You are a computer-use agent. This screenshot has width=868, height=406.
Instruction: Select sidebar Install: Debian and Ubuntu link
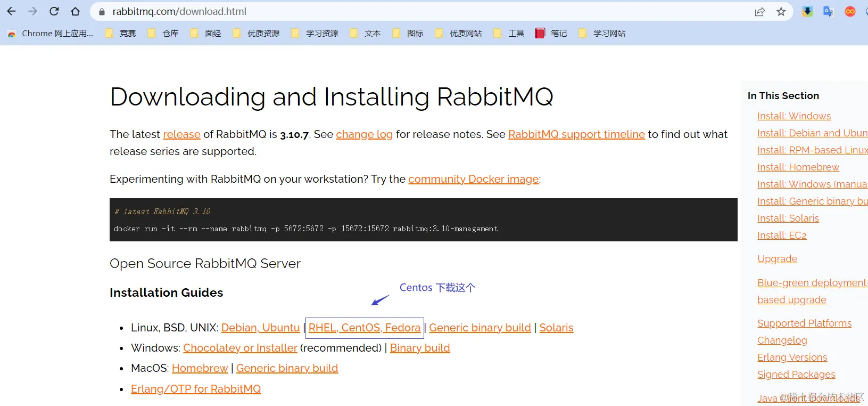[813, 133]
